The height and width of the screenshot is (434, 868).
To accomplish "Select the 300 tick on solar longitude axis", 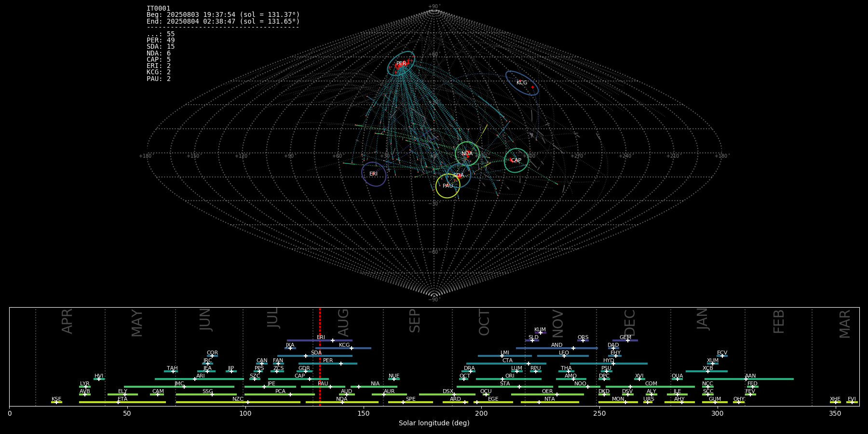I will 718,413.
